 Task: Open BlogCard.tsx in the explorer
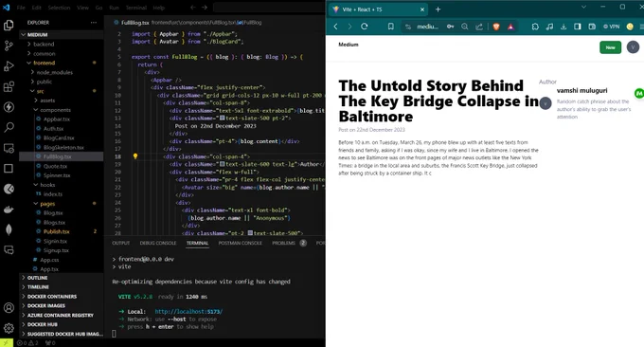pyautogui.click(x=59, y=137)
